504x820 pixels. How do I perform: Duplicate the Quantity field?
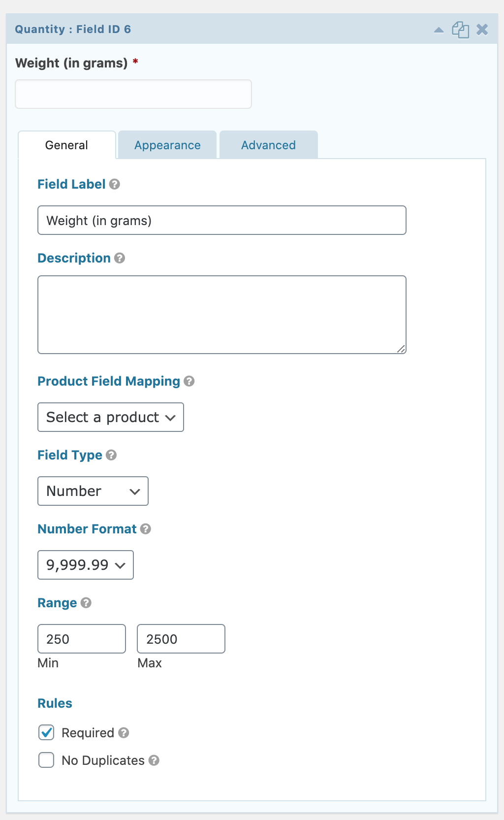(x=461, y=29)
